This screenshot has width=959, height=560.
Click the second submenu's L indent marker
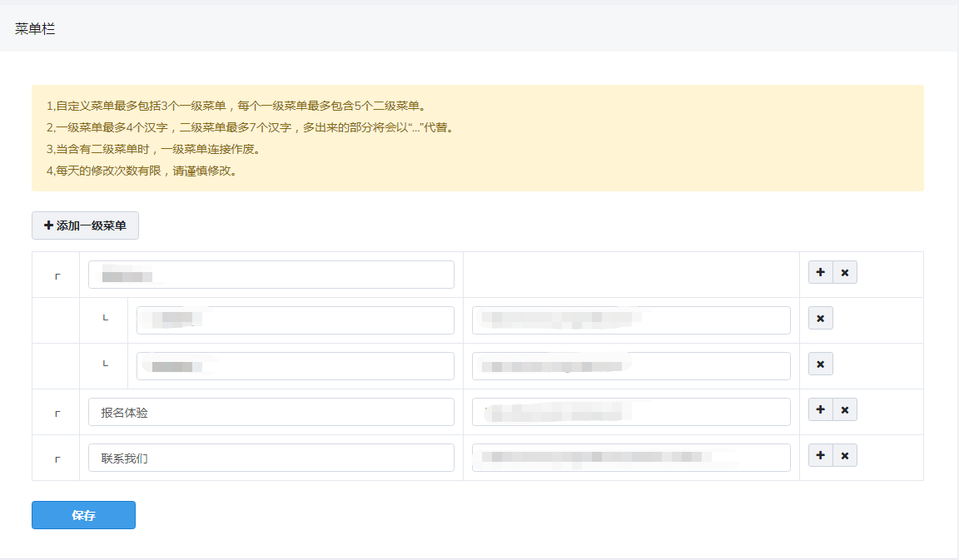(x=105, y=364)
